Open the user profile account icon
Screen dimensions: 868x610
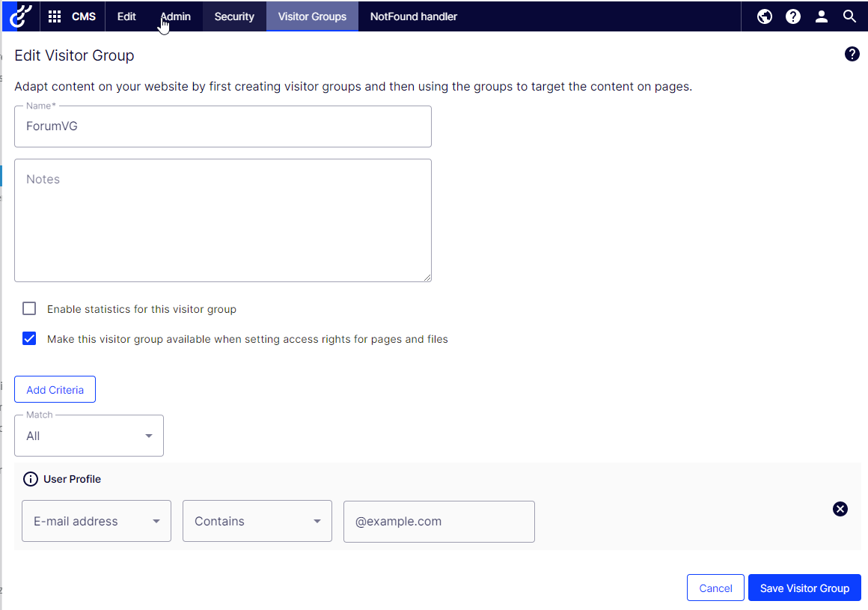coord(822,16)
